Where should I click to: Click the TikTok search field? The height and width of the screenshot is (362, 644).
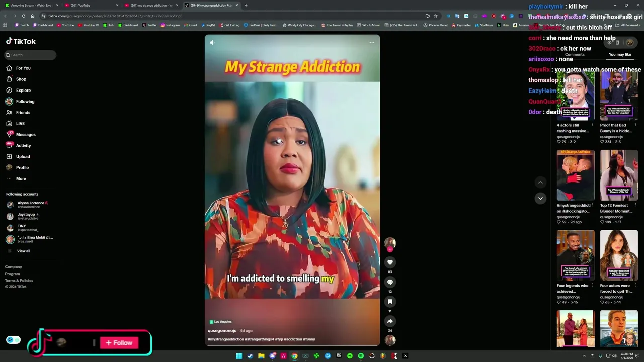click(x=30, y=55)
